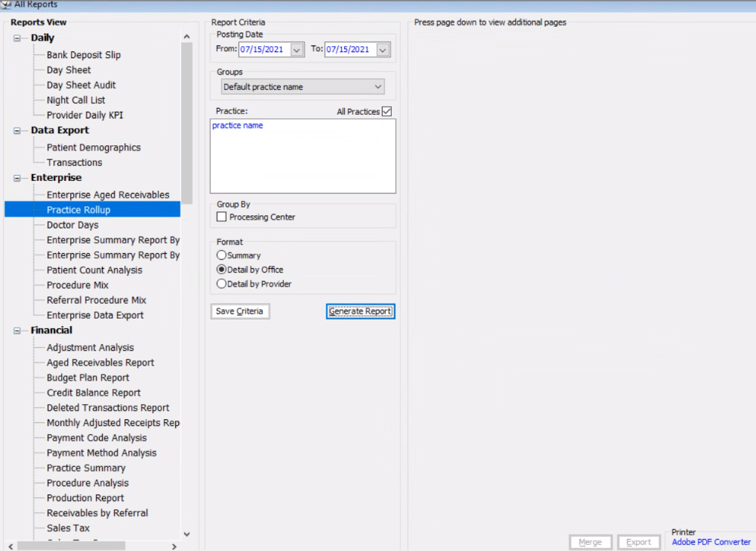Select the Adjustment Analysis report
This screenshot has width=756, height=551.
90,348
